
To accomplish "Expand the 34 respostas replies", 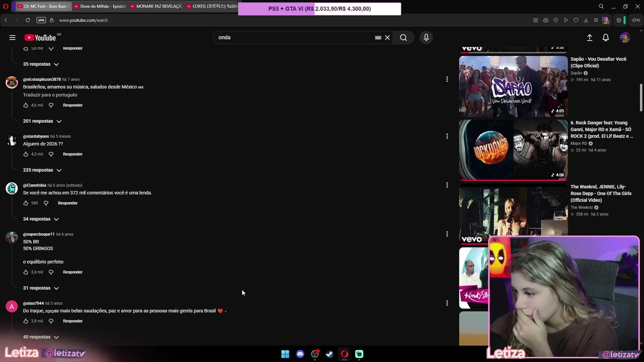I will pos(41,219).
